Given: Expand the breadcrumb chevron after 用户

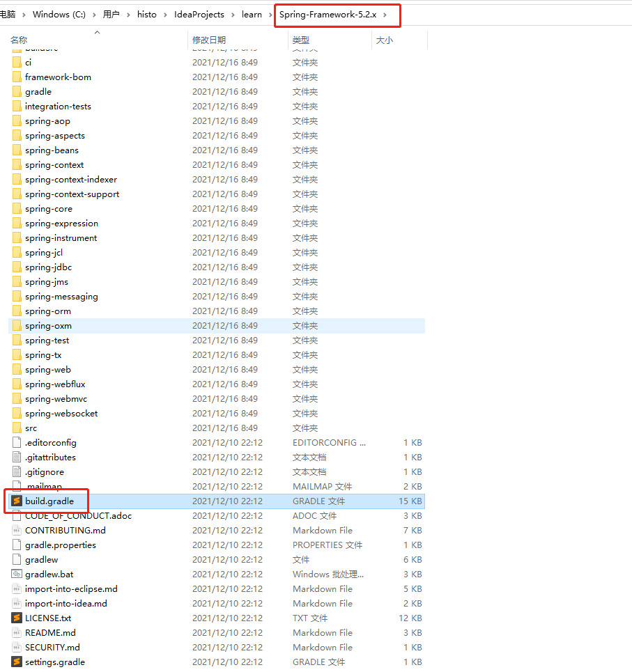Looking at the screenshot, I should tap(128, 15).
